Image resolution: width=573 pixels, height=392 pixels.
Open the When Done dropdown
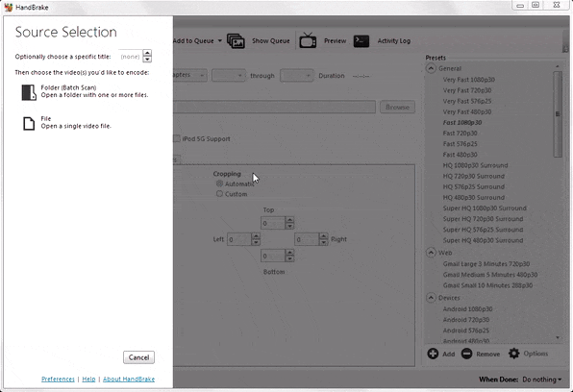(x=542, y=380)
